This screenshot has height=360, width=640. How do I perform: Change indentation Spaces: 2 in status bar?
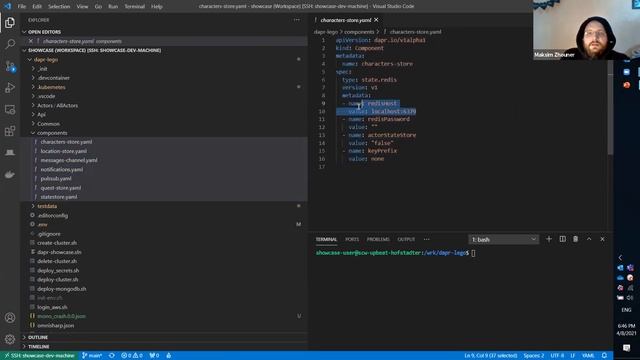point(533,356)
